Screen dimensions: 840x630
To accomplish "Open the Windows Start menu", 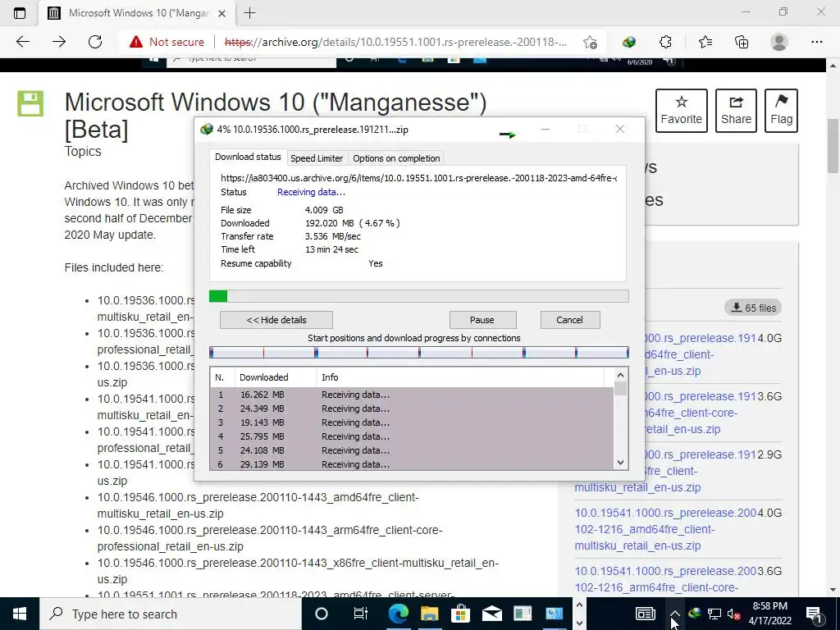I will click(20, 614).
